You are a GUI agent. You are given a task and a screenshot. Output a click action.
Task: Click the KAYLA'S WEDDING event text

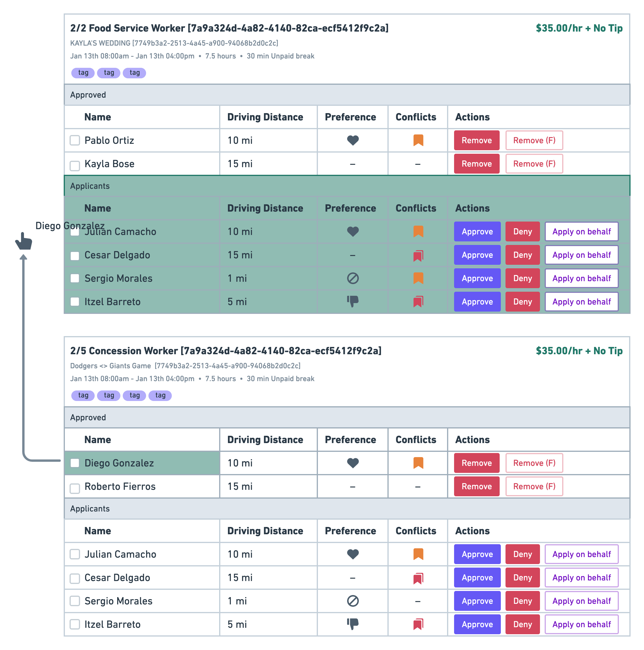point(174,43)
